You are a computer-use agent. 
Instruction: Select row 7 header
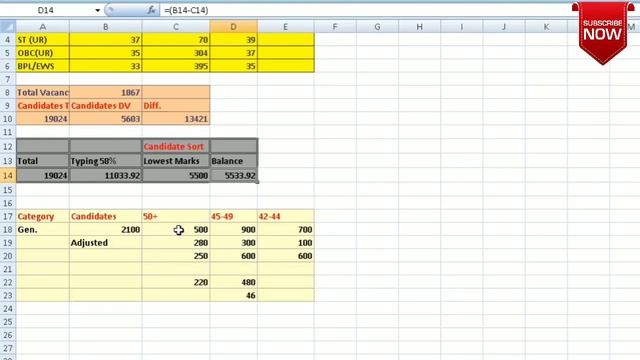coord(8,79)
